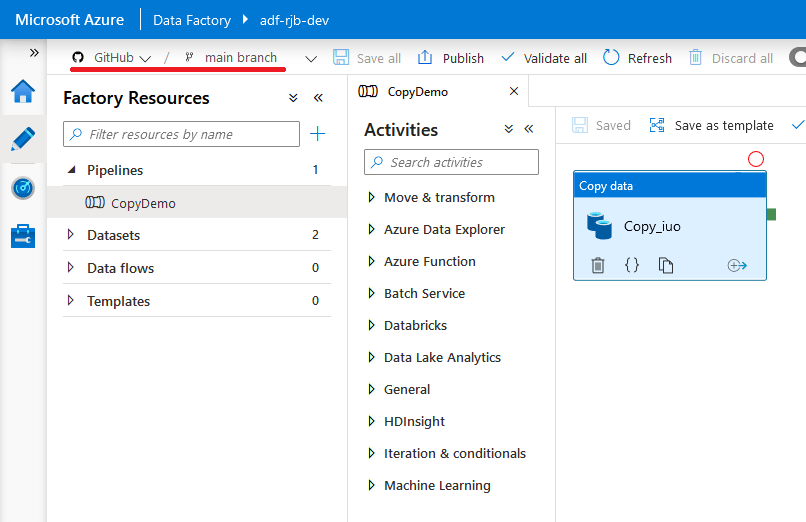View Copy_iuo activity source code braces

point(632,265)
